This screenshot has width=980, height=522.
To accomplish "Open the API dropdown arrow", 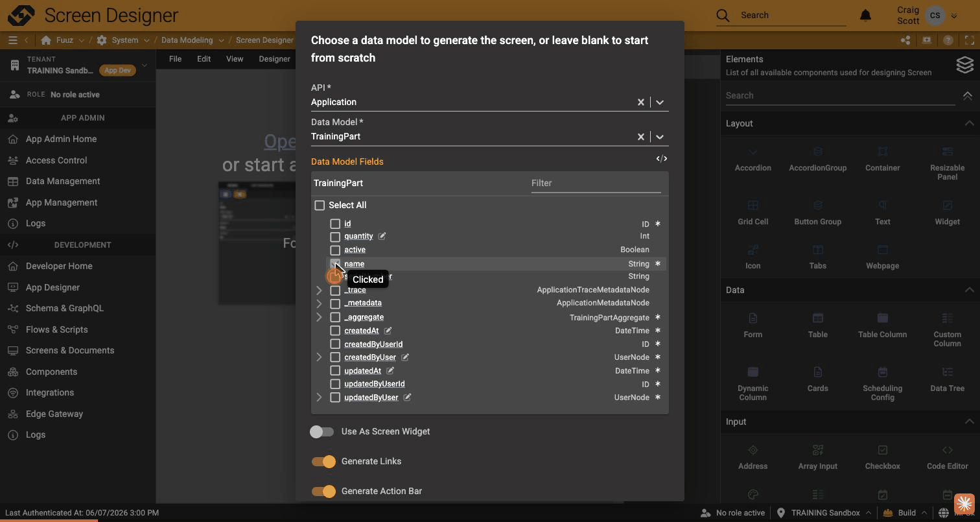I will click(x=660, y=102).
